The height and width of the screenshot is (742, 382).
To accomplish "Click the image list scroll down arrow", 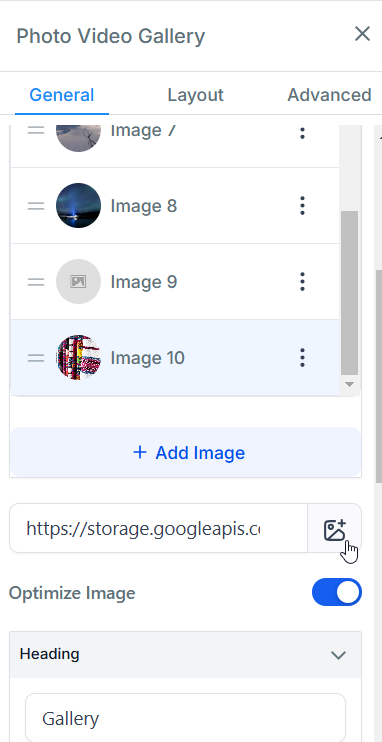I will click(349, 384).
